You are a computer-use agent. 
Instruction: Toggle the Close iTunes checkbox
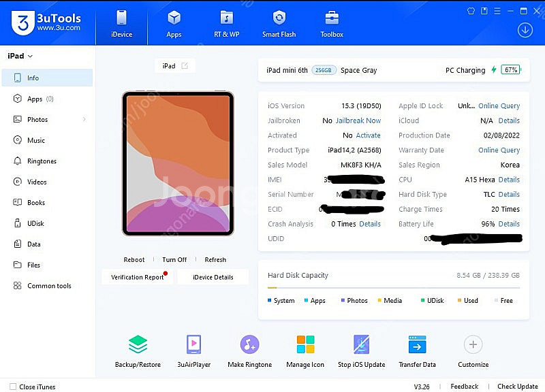coord(13,387)
